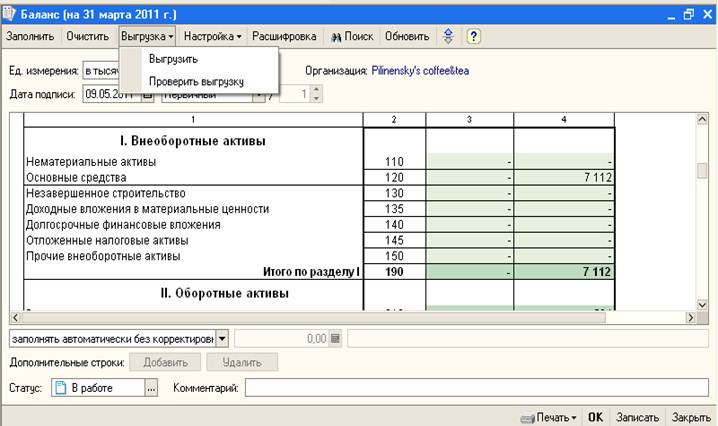718x426 pixels.
Task: Click the Добавить additional rows button
Action: coord(165,362)
